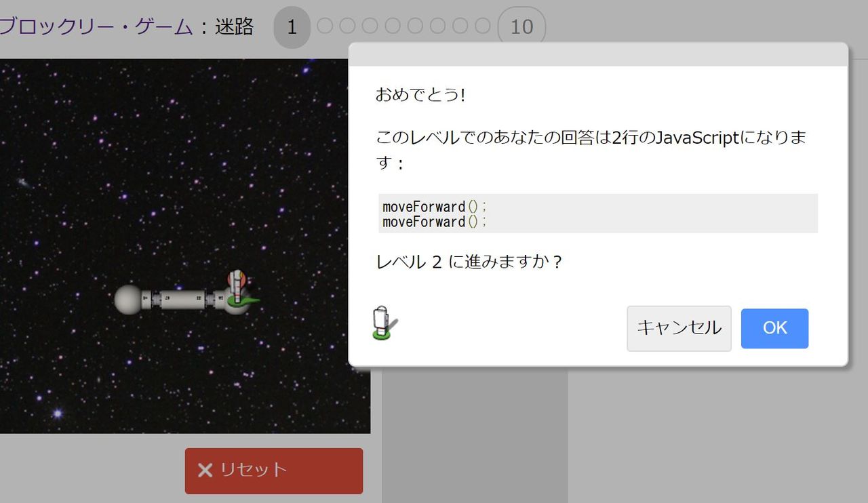868x503 pixels.
Task: Choose the level 5 small circle
Action: [393, 26]
